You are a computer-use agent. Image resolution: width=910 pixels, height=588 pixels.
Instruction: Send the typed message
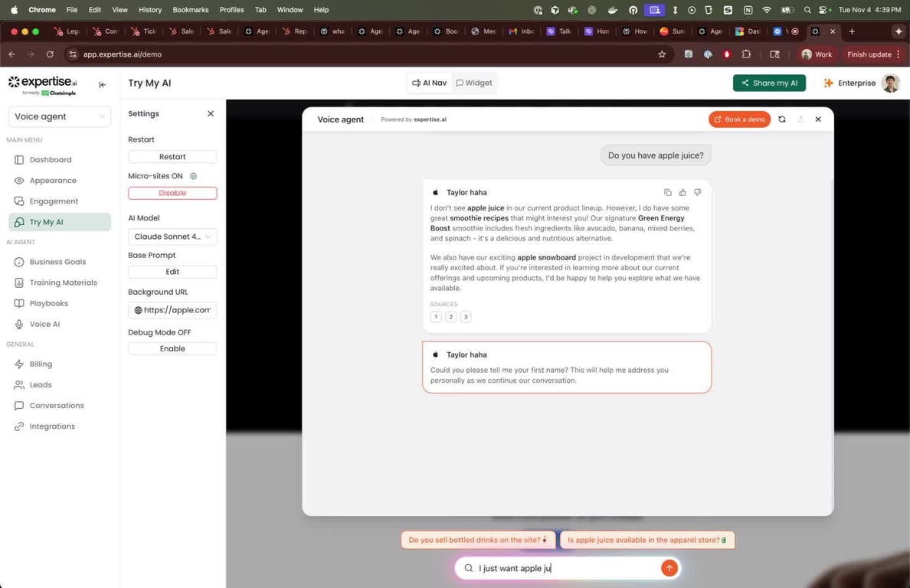(x=669, y=568)
